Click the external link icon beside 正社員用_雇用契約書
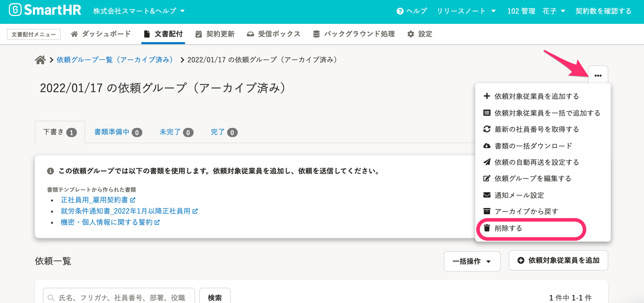Viewport: 644px width, 303px height. pyautogui.click(x=132, y=200)
